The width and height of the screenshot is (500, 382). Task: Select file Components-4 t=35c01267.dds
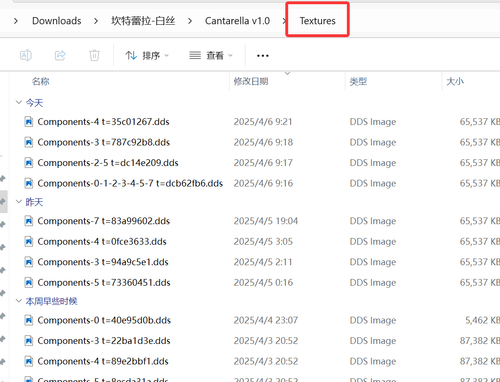[103, 122]
